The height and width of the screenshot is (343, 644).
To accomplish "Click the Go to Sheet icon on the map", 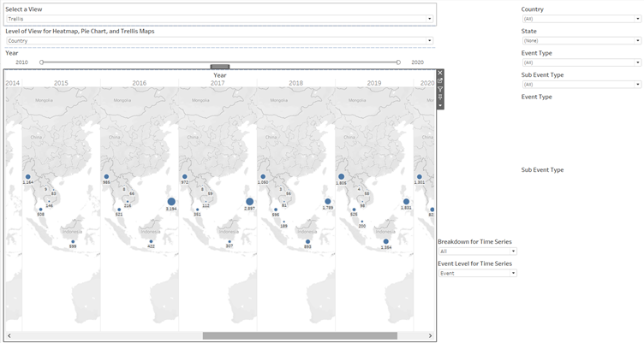I will pyautogui.click(x=440, y=81).
